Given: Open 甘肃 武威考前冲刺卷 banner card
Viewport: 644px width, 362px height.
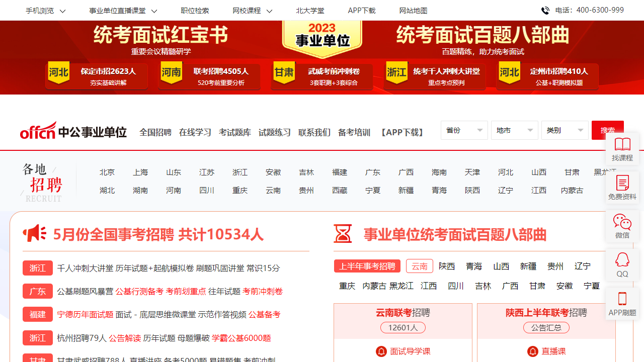Looking at the screenshot, I should click(x=322, y=76).
